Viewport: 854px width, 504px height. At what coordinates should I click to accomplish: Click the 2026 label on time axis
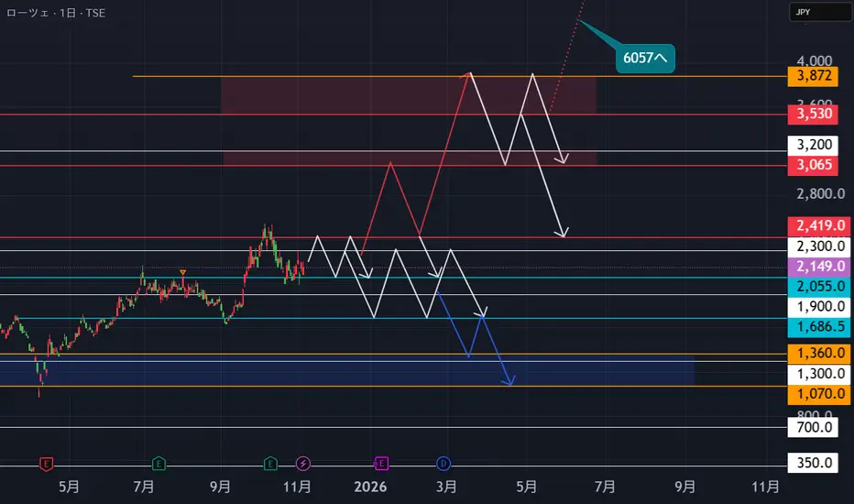point(370,487)
